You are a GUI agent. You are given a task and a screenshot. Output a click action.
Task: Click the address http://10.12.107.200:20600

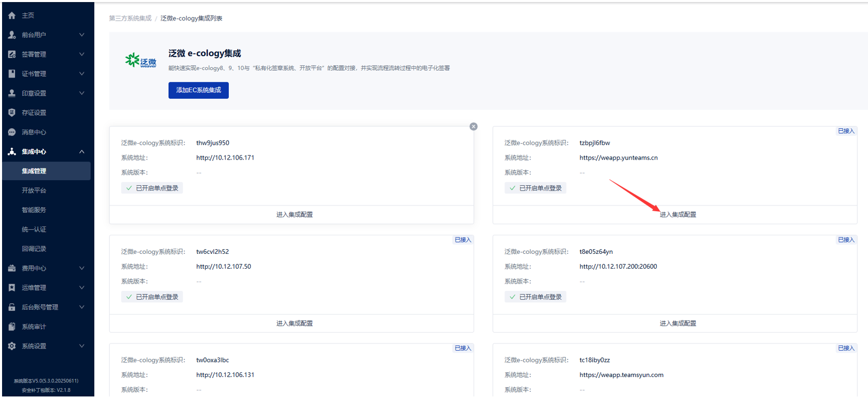[618, 267]
